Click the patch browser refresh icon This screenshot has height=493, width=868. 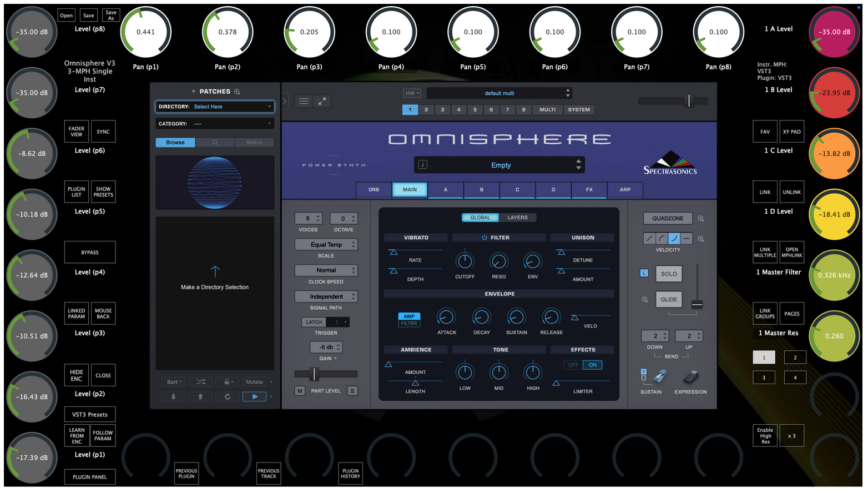(x=227, y=396)
